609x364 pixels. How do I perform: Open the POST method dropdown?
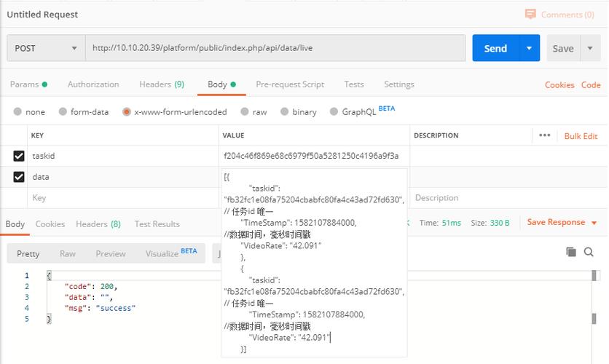[46, 48]
